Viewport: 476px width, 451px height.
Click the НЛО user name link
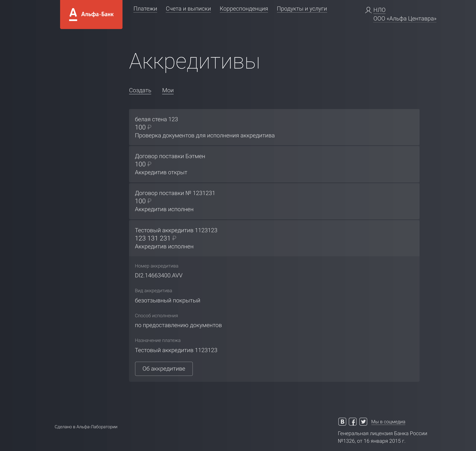click(x=379, y=10)
